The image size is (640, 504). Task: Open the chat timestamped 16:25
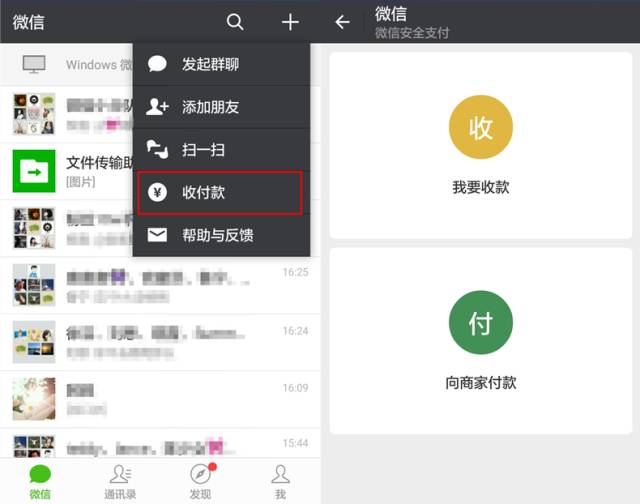coord(160,284)
